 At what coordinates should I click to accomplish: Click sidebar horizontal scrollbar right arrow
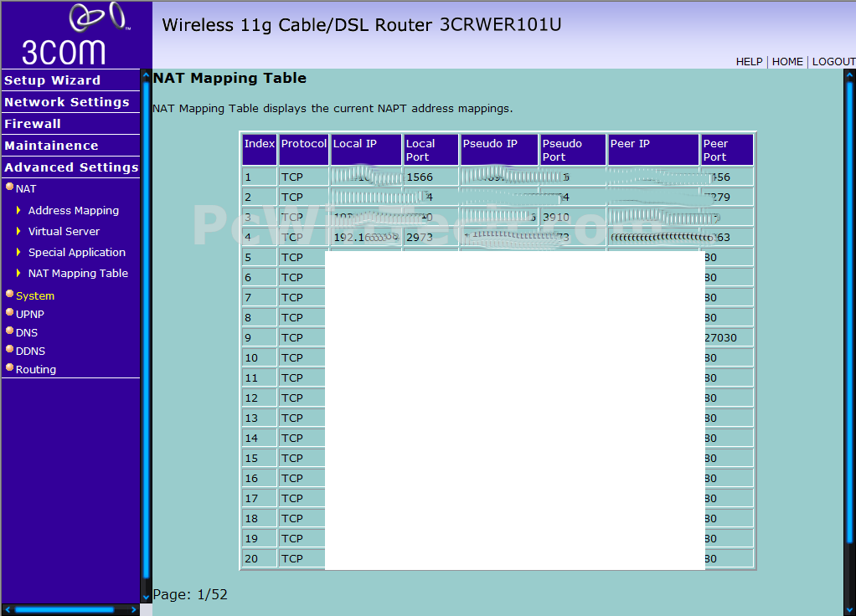[x=134, y=609]
